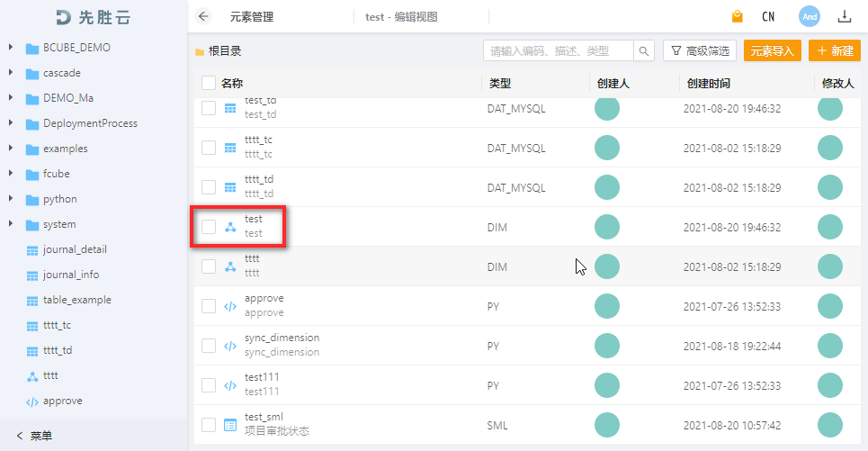868x451 pixels.
Task: Click the tttt dimension icon in sidebar
Action: (x=32, y=375)
